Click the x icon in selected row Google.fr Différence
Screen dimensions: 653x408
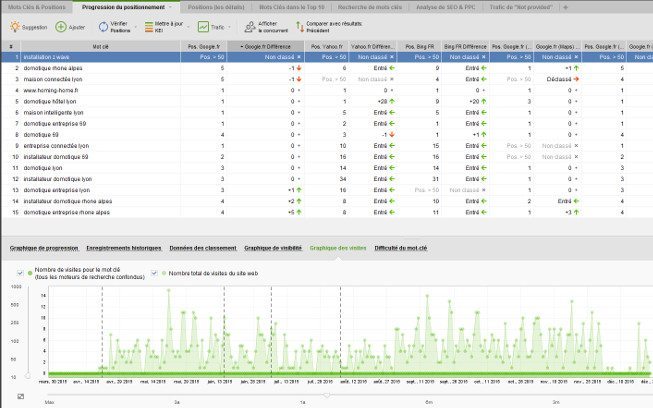(x=299, y=57)
